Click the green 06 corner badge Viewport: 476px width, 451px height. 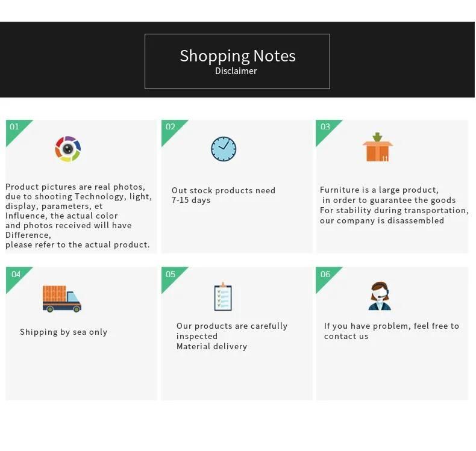click(325, 276)
